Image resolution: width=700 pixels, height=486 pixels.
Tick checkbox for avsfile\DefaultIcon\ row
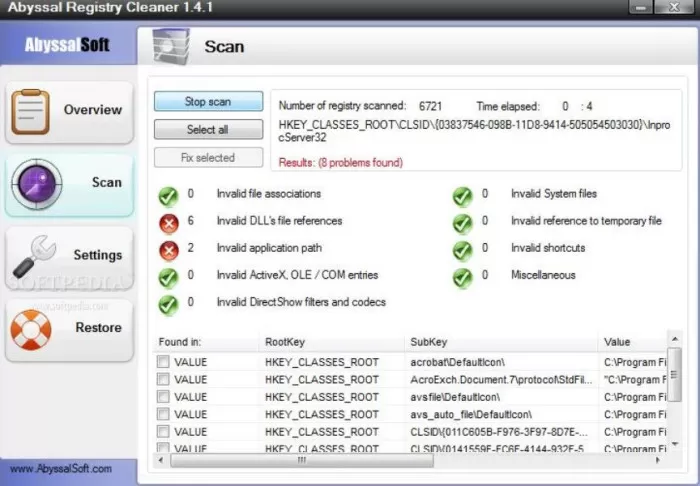(x=163, y=396)
